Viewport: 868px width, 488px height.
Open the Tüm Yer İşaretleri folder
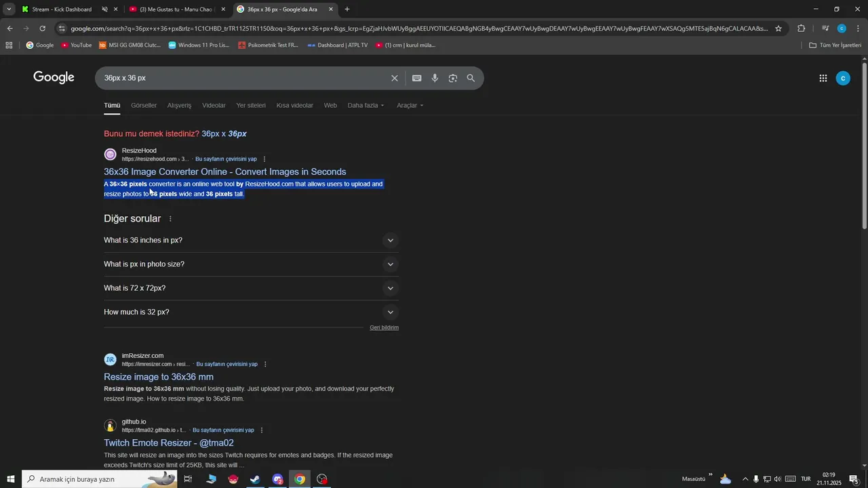[x=835, y=45]
